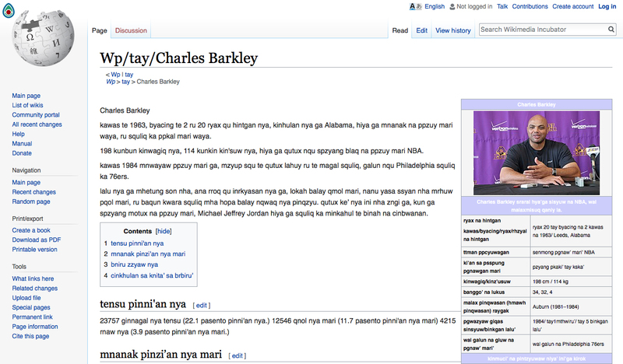Open Main page link under the logo
Screen dimensions: 623x364
click(x=26, y=96)
